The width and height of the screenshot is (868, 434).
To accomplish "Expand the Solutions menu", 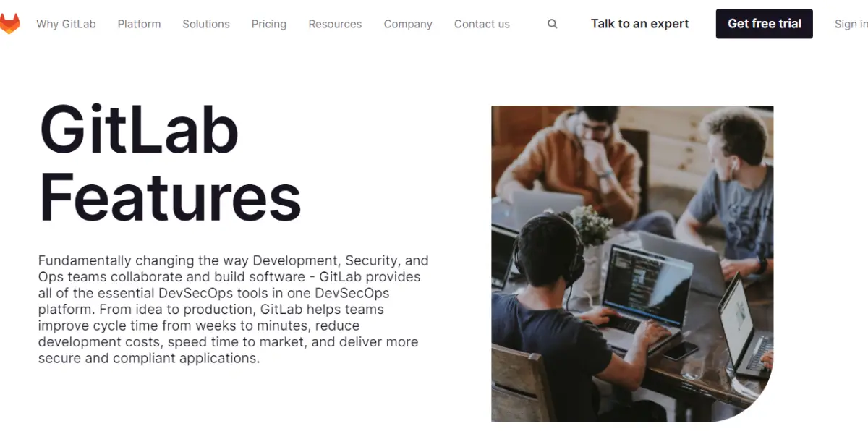I will (206, 24).
